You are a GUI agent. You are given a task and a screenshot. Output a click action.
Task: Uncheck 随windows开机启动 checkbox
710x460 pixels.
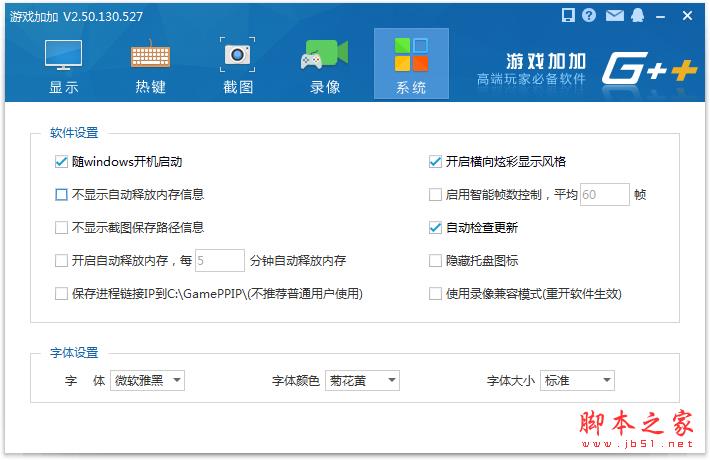61,162
